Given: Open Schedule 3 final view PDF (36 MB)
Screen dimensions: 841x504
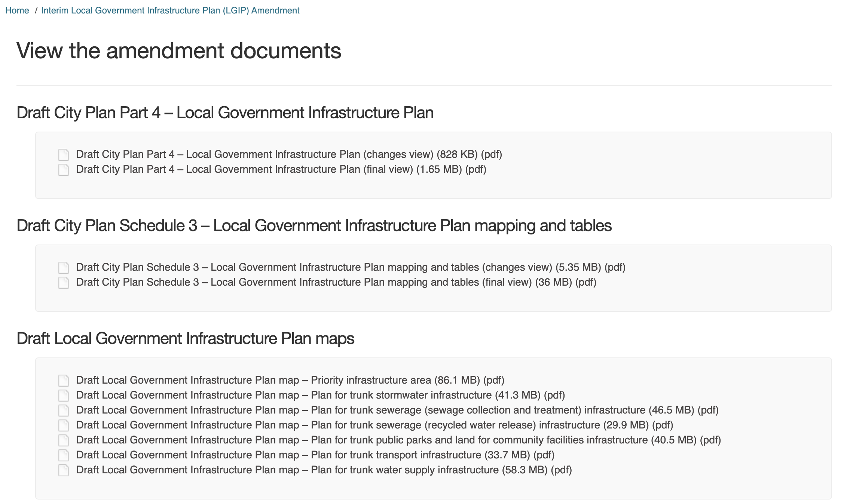Looking at the screenshot, I should (336, 282).
